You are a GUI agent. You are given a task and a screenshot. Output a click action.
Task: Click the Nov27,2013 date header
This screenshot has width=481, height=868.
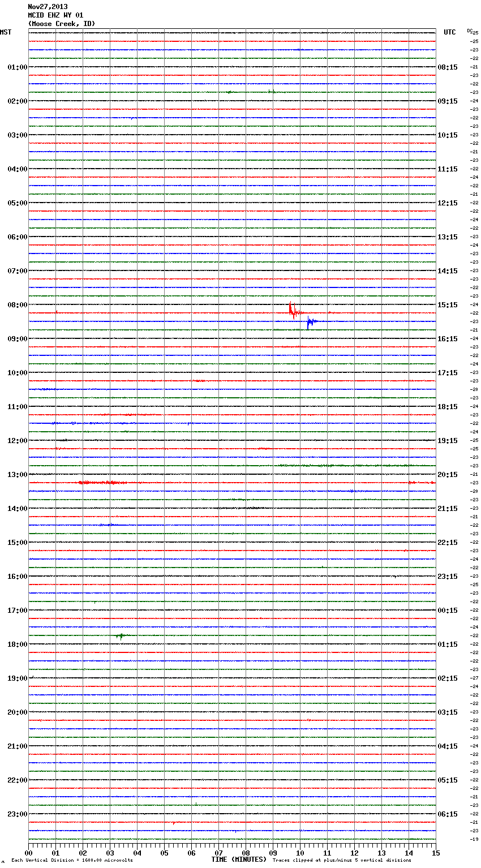coord(48,7)
